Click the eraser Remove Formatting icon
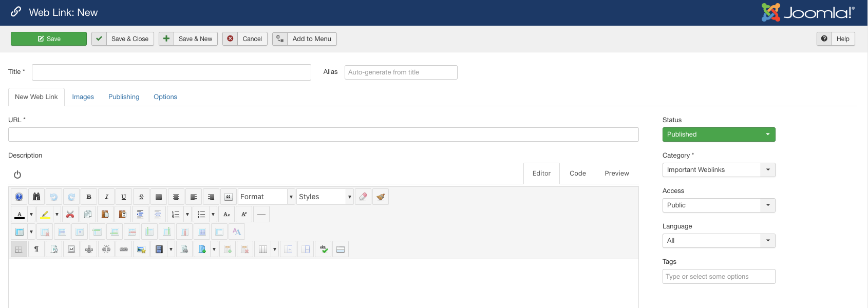The width and height of the screenshot is (868, 308). point(363,197)
